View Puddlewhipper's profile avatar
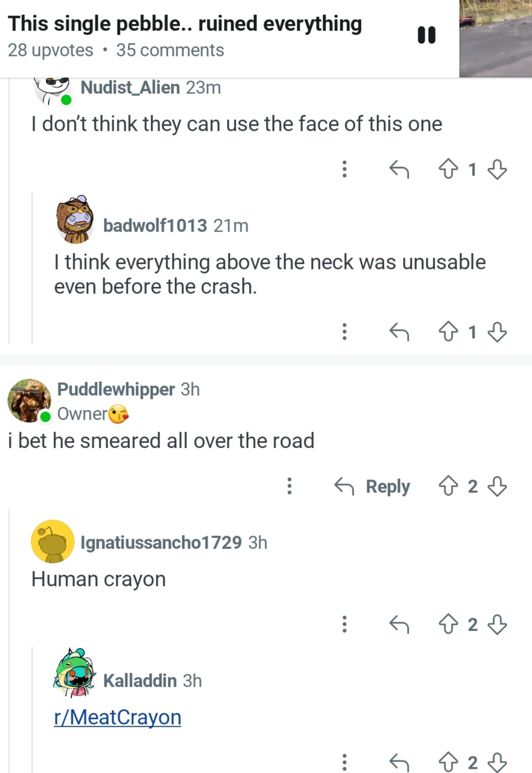 29,401
